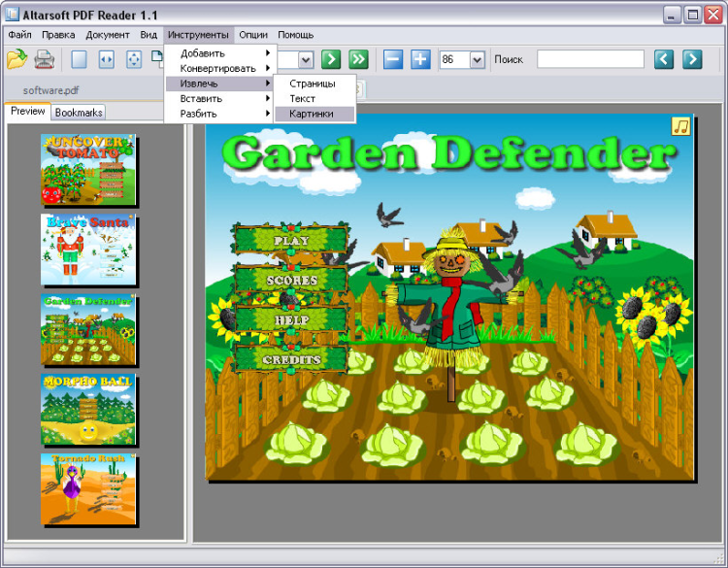Screen dimensions: 728x568
Task: Switch to the Preview tab
Action: point(27,112)
